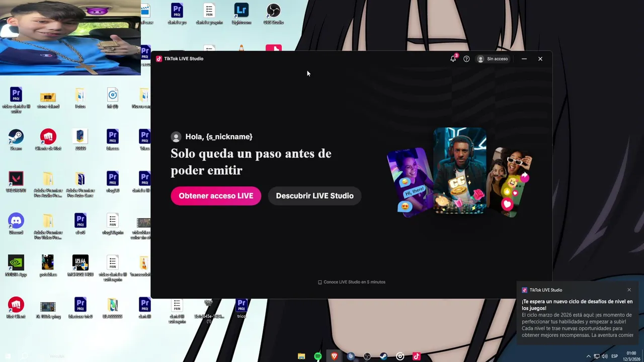The width and height of the screenshot is (644, 362).
Task: Open File Explorer from the taskbar
Action: (301, 356)
